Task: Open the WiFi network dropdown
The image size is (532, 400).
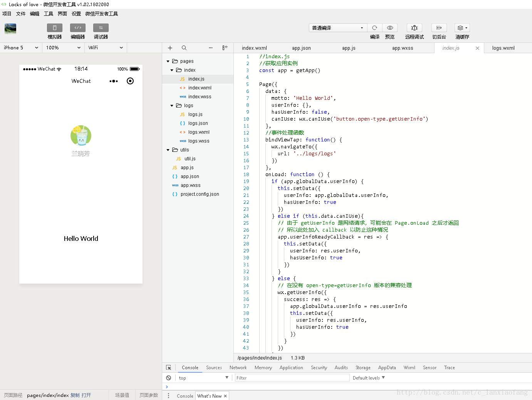Action: tap(106, 48)
